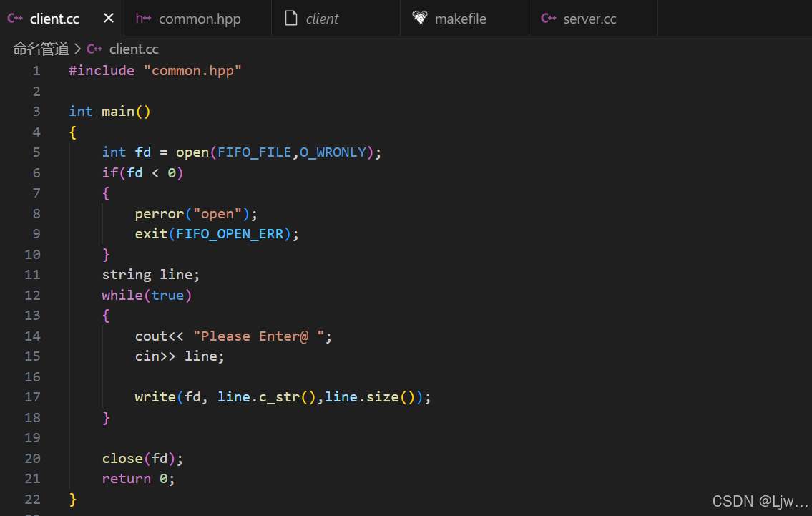Click line number 17 in the gutter

click(32, 396)
